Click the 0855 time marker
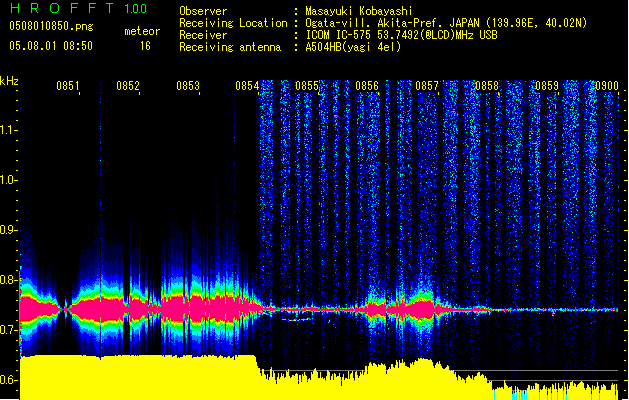Viewport: 629px width, 400px height. 307,86
